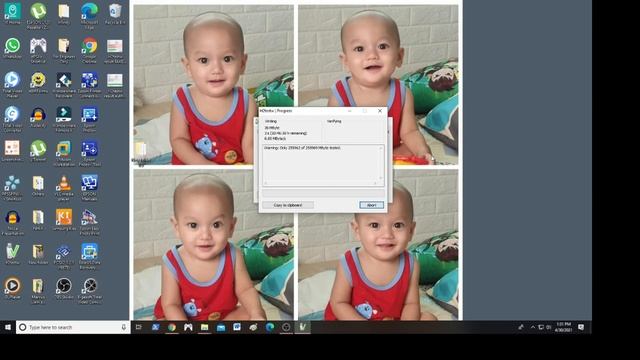Open VMware Workstation shortcut
640x360 pixels.
(x=64, y=153)
